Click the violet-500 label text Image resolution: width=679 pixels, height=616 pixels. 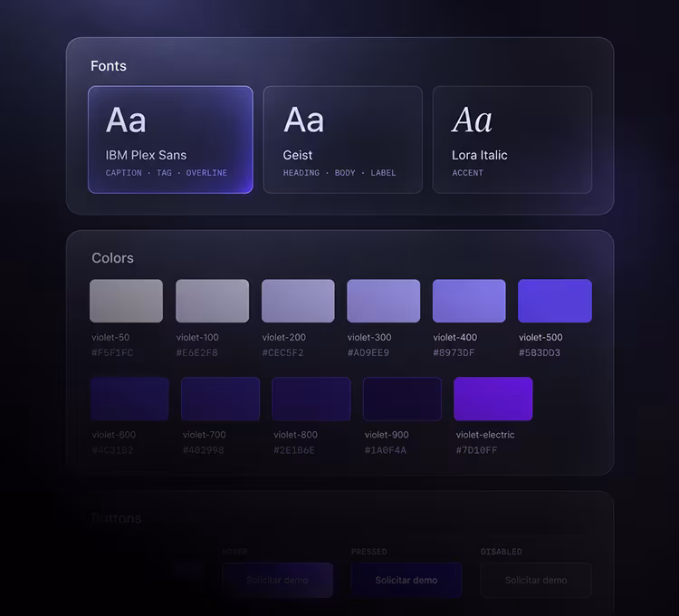(x=540, y=337)
